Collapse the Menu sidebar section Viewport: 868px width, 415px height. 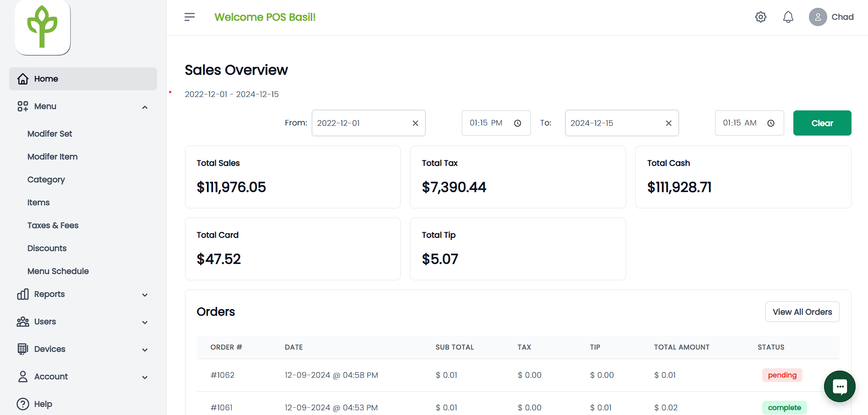click(x=145, y=107)
